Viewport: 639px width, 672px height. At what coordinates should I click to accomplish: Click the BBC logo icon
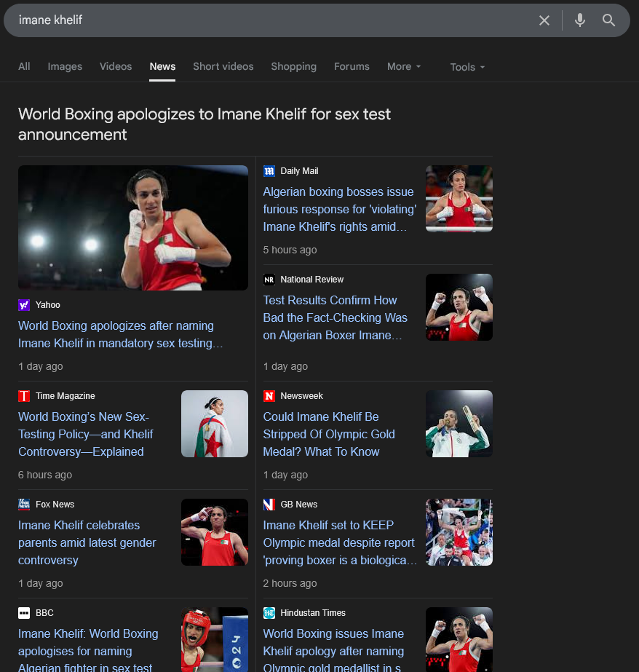coord(24,613)
